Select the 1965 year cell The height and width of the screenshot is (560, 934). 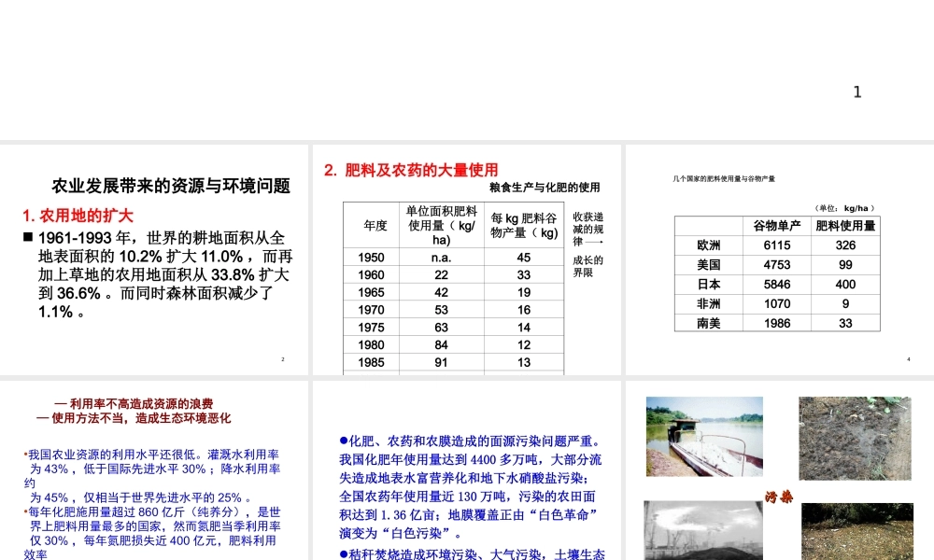[371, 292]
